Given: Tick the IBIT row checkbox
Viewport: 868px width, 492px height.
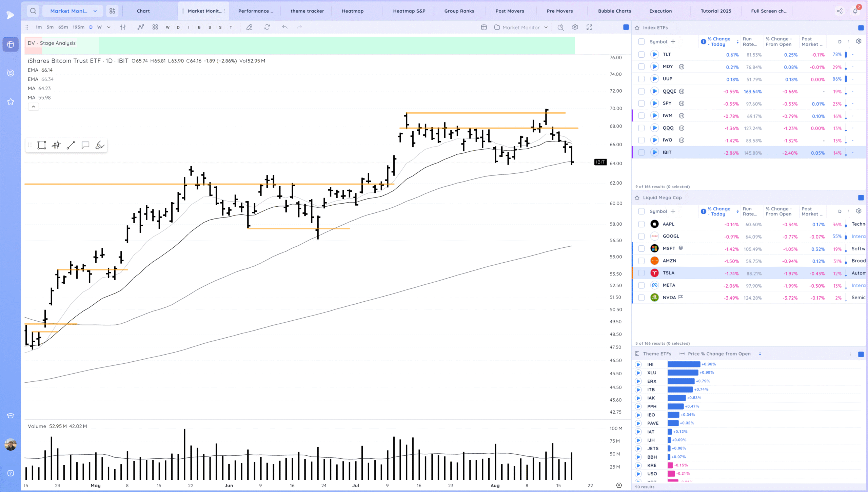Looking at the screenshot, I should 641,152.
